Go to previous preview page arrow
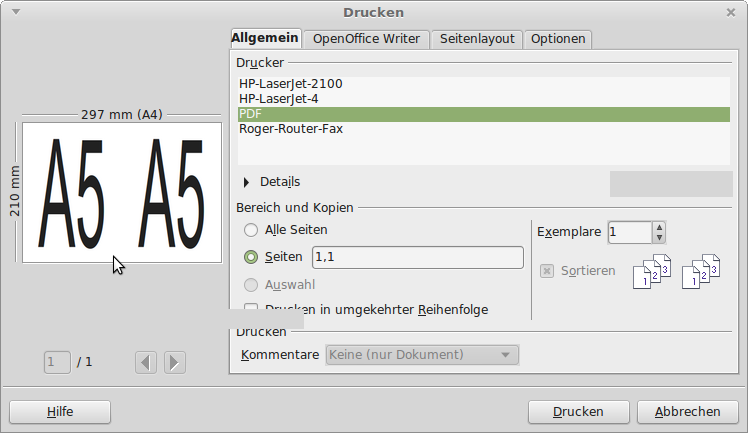Image resolution: width=748 pixels, height=433 pixels. tap(146, 362)
